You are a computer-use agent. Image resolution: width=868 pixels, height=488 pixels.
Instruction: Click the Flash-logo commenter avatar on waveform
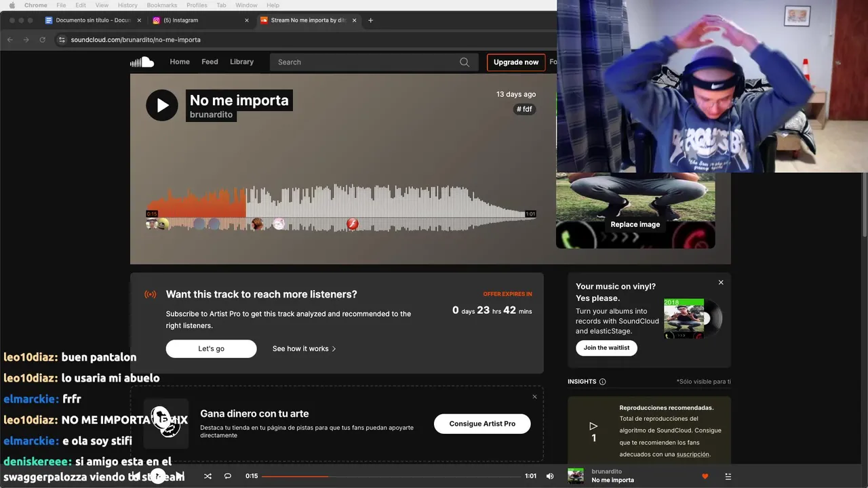point(352,224)
